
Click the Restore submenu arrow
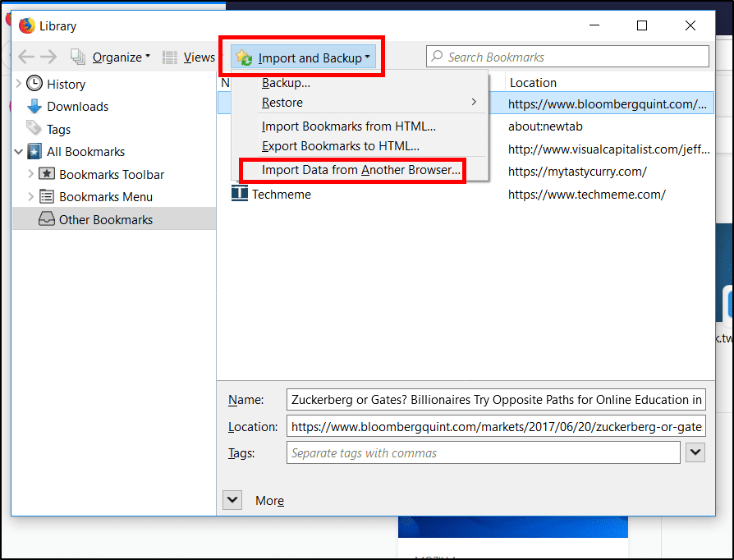474,102
